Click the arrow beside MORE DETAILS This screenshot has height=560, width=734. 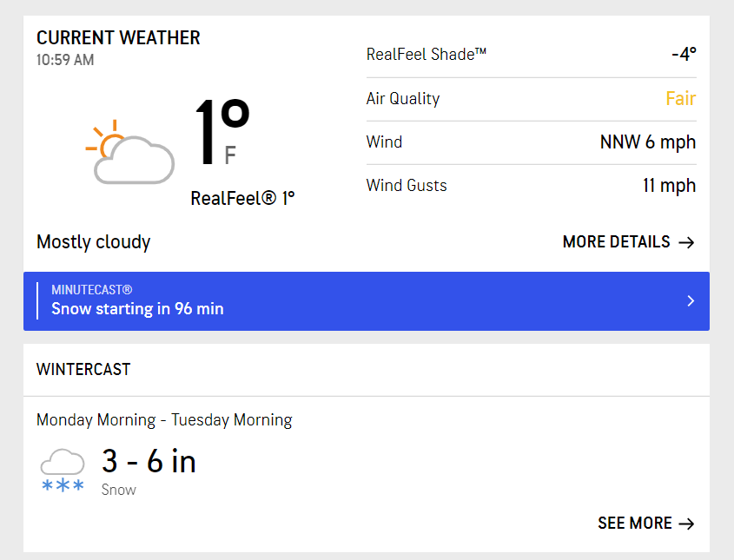tap(686, 242)
